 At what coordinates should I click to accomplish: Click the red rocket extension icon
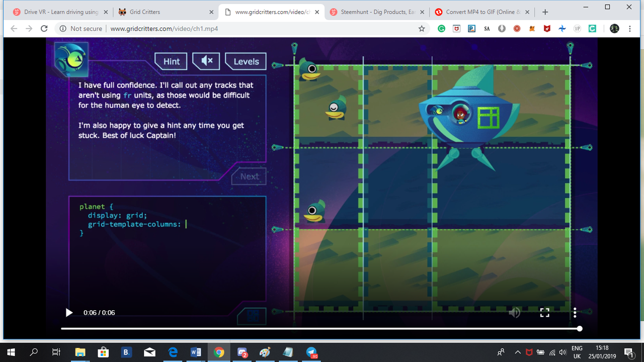click(547, 29)
